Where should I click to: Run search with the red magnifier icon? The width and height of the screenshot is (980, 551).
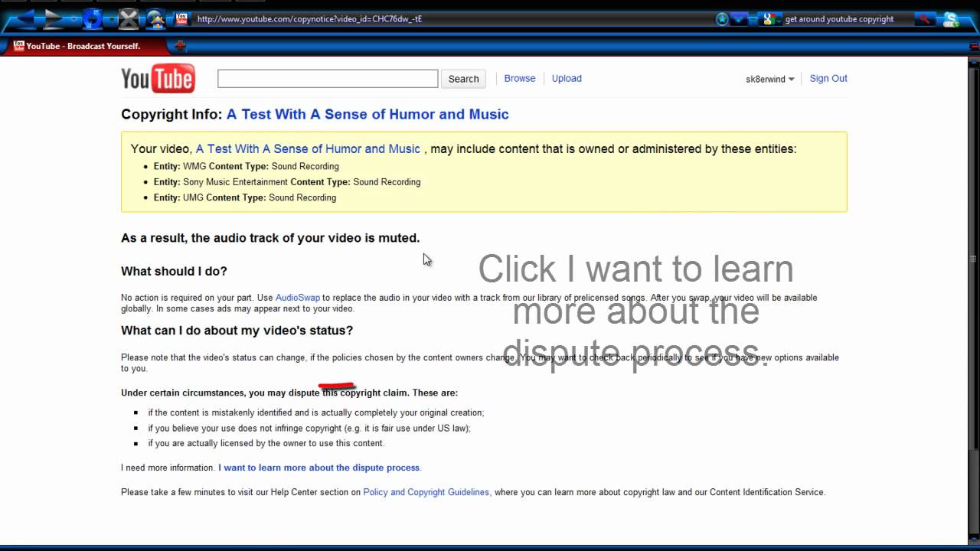pos(925,19)
